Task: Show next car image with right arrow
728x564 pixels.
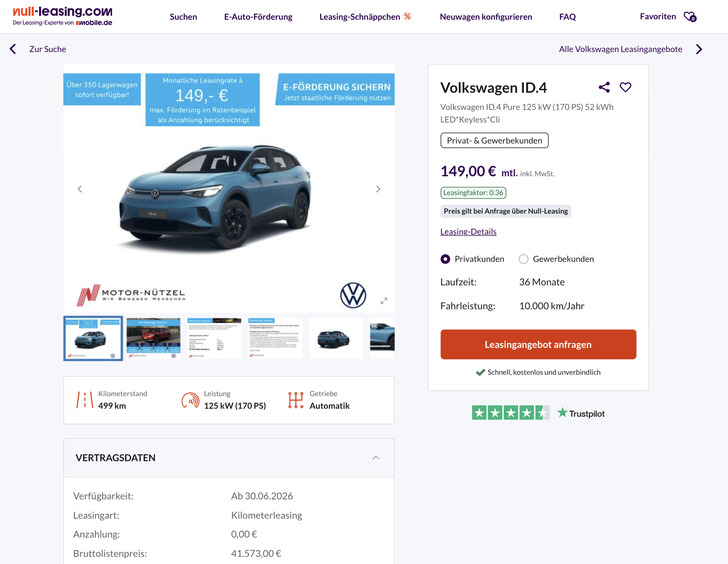Action: tap(378, 189)
